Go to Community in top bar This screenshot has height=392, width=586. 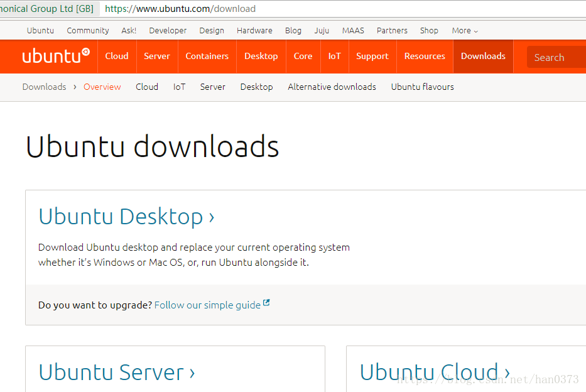tap(88, 31)
